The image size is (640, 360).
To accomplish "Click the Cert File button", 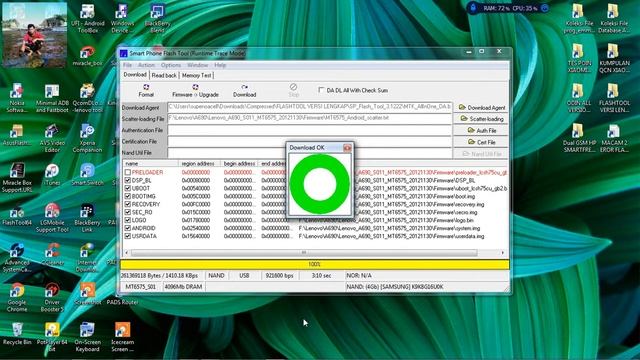I will click(x=481, y=142).
